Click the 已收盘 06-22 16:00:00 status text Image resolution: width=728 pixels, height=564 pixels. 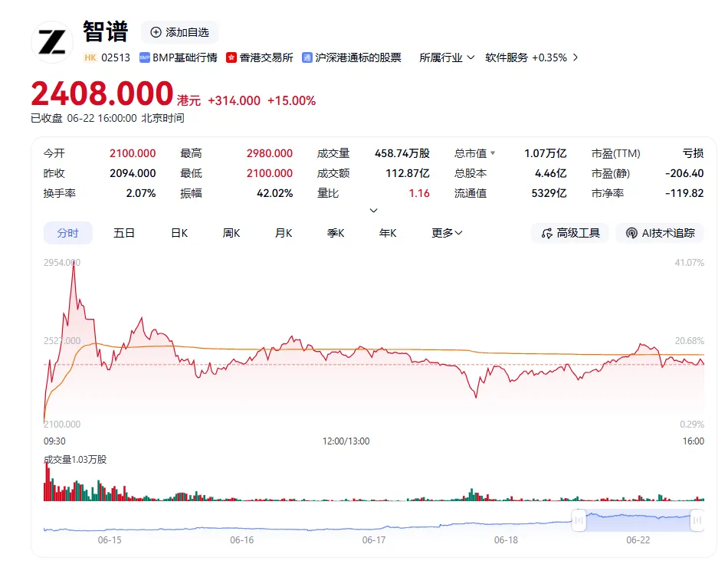pyautogui.click(x=107, y=118)
